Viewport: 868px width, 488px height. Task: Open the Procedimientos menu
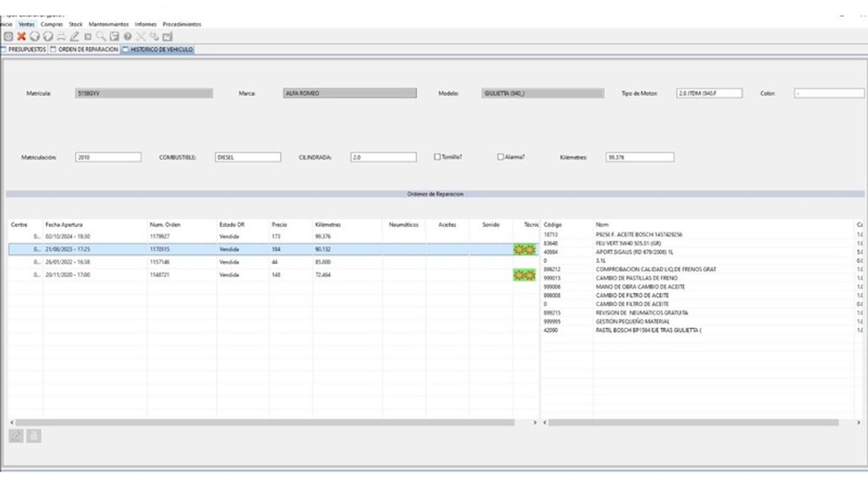[182, 24]
